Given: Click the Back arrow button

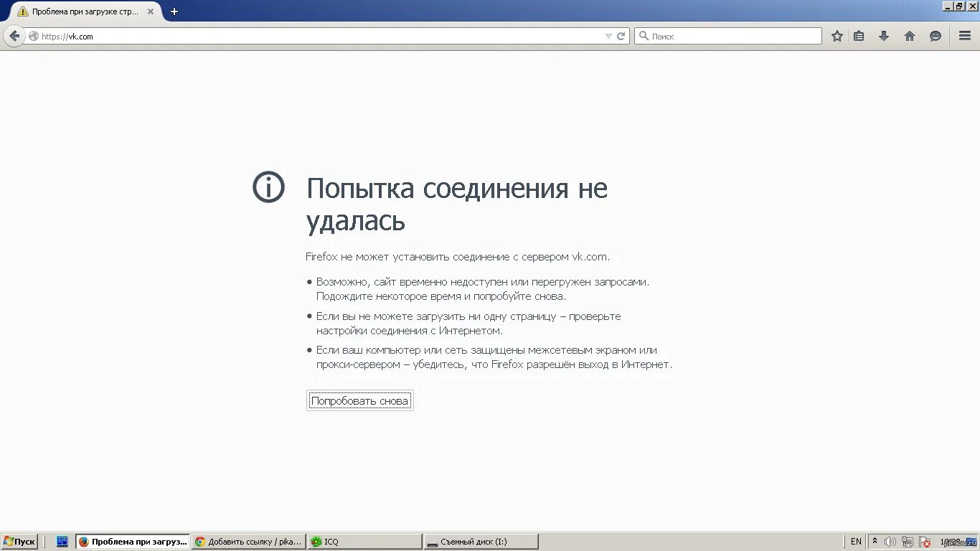Looking at the screenshot, I should point(14,36).
